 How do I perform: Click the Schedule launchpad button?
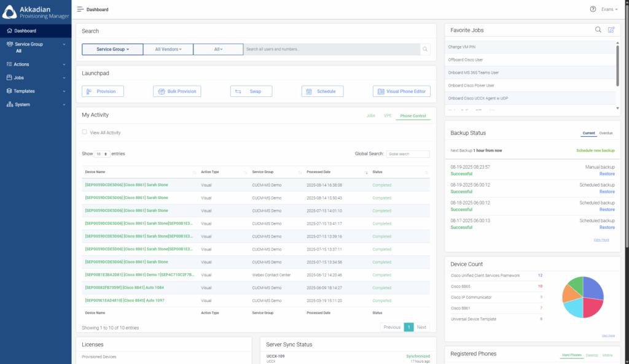coord(322,91)
